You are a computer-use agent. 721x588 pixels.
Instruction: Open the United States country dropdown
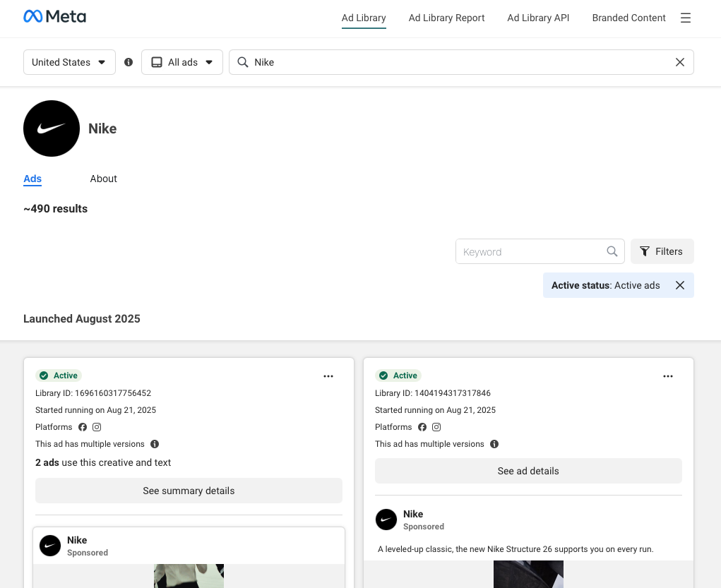click(69, 62)
